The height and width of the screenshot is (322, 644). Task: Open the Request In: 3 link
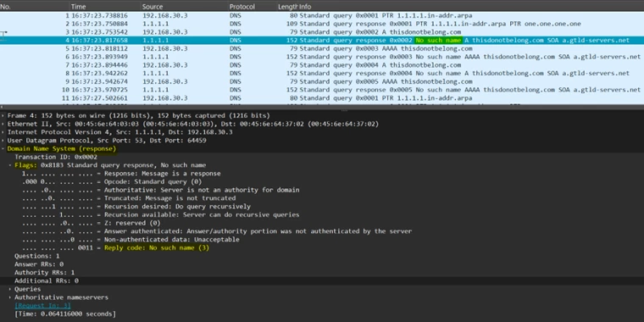(42, 306)
